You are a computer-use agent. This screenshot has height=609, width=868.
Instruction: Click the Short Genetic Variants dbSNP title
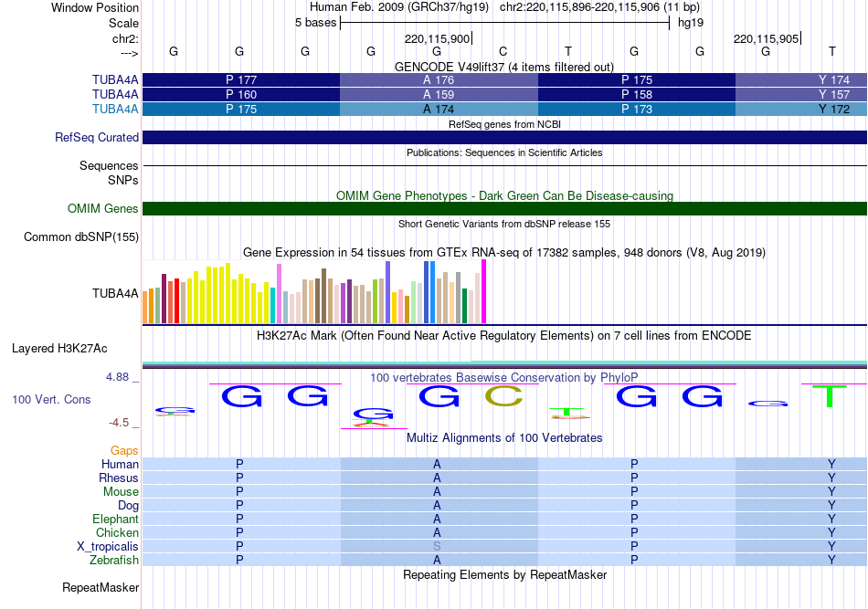504,224
